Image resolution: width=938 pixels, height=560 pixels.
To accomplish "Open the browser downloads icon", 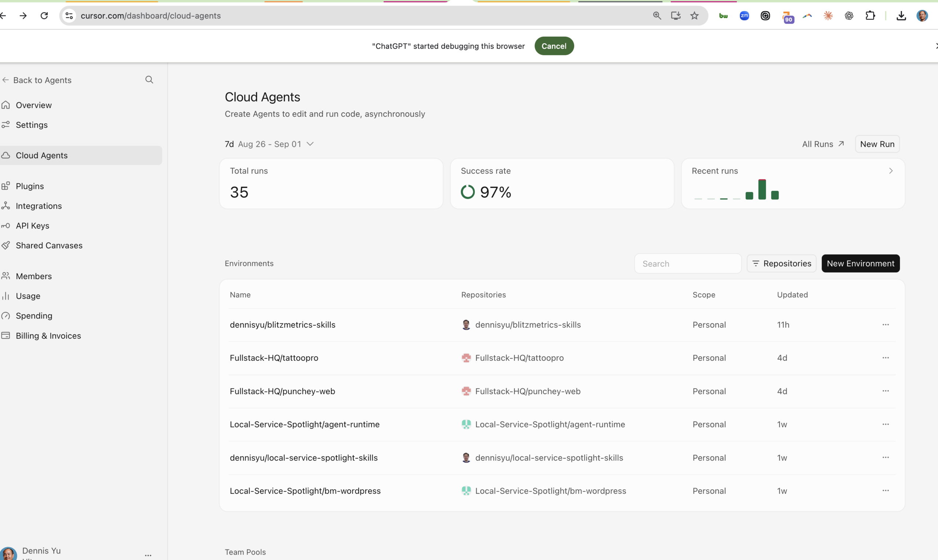I will click(901, 15).
